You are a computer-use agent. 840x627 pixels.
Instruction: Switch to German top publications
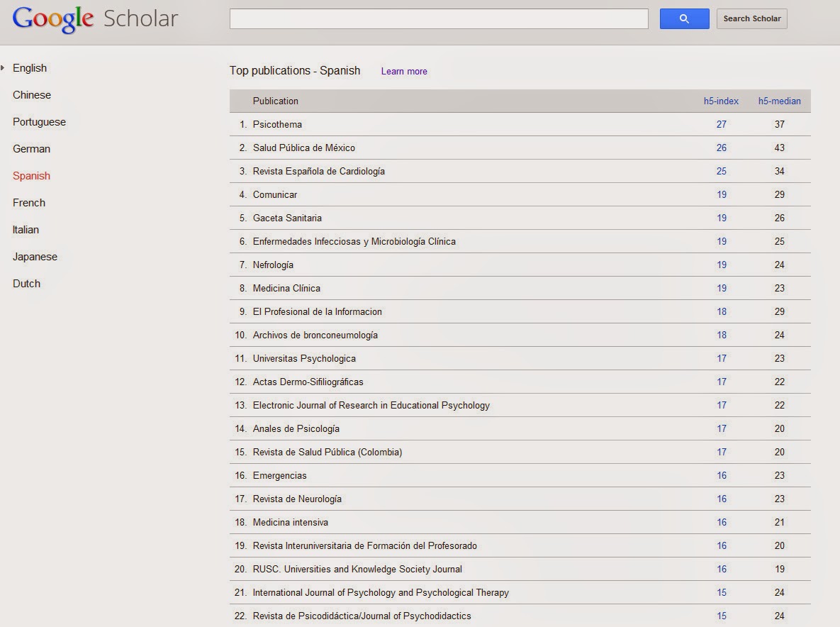[x=31, y=148]
